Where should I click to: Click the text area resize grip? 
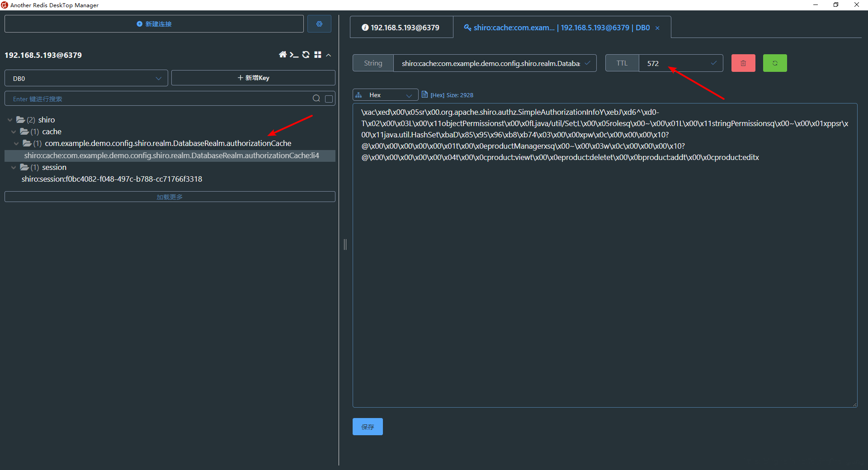tap(854, 405)
